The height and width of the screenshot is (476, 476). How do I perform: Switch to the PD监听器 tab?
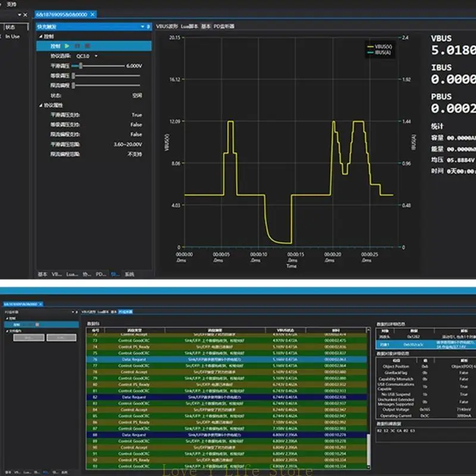click(x=224, y=27)
